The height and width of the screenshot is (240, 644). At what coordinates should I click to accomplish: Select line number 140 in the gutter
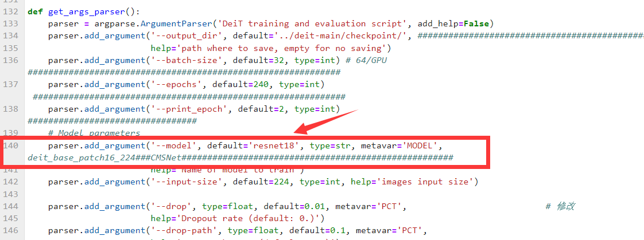coord(11,146)
